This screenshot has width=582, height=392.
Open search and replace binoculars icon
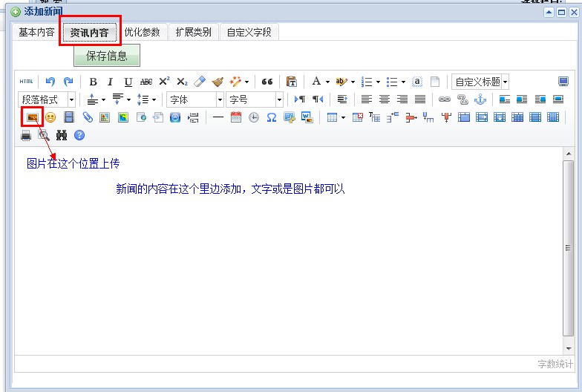tap(62, 135)
